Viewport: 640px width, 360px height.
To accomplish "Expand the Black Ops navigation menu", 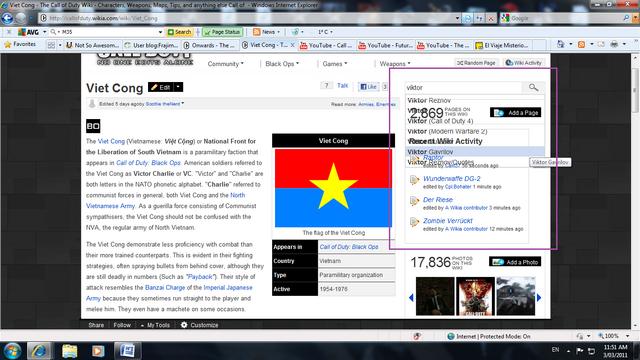I will pos(282,64).
